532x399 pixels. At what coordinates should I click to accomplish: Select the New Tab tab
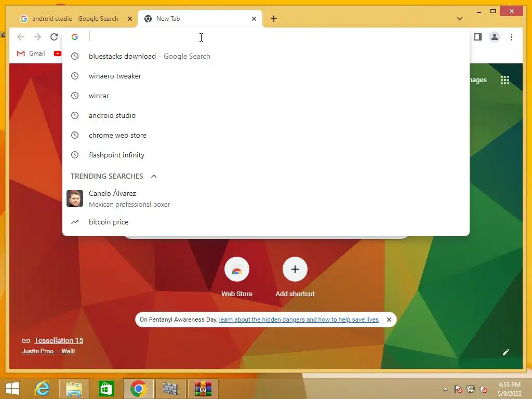tap(200, 19)
